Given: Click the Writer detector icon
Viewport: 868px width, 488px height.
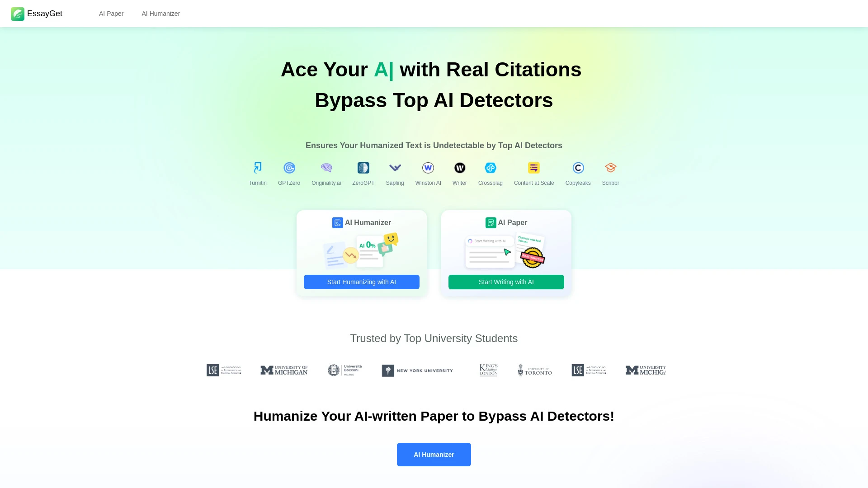Looking at the screenshot, I should coord(460,168).
